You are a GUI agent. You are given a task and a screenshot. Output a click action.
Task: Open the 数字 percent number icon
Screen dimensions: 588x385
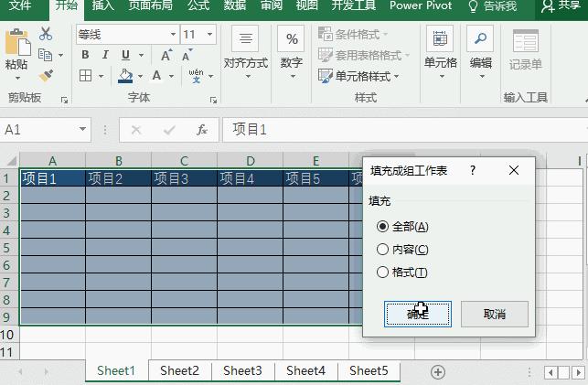click(292, 38)
